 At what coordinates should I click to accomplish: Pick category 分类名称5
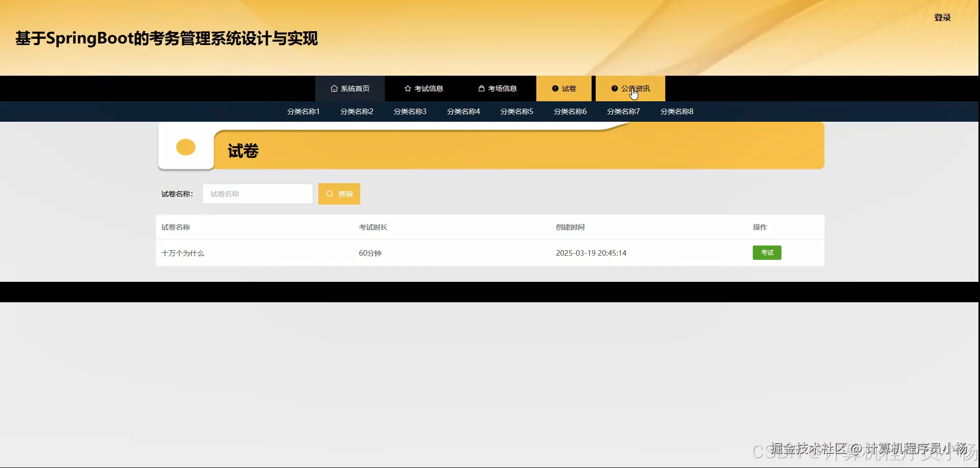[x=517, y=112]
